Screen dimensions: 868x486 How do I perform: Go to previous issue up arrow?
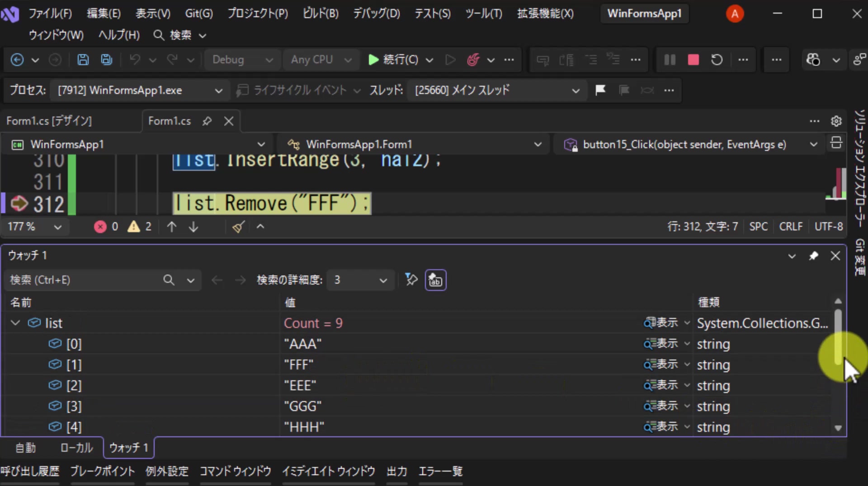pyautogui.click(x=171, y=227)
